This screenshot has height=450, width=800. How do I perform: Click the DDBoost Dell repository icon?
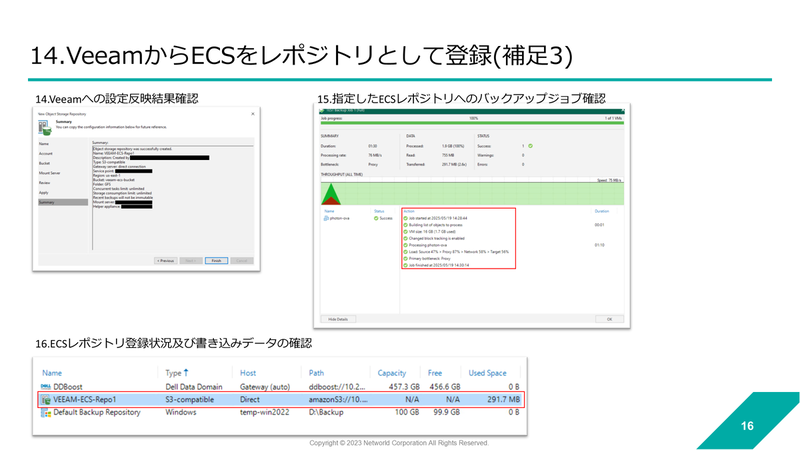point(46,387)
